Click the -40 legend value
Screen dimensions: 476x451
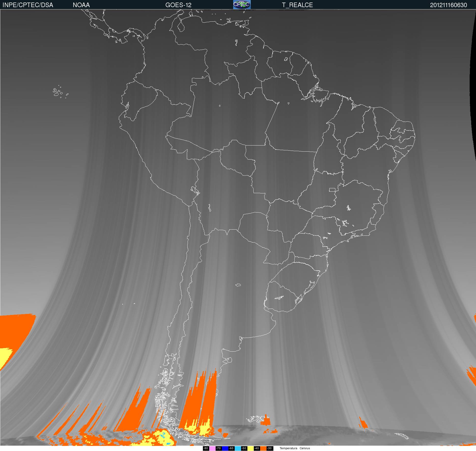[x=257, y=448]
